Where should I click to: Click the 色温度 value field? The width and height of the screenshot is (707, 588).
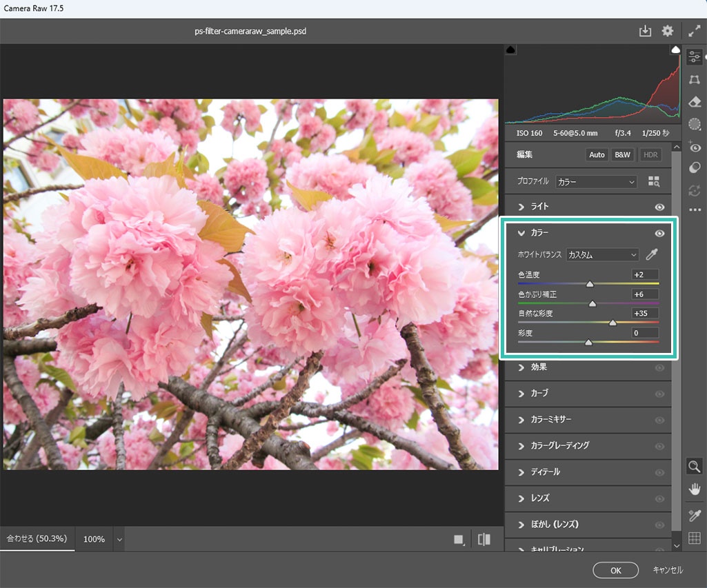point(645,274)
